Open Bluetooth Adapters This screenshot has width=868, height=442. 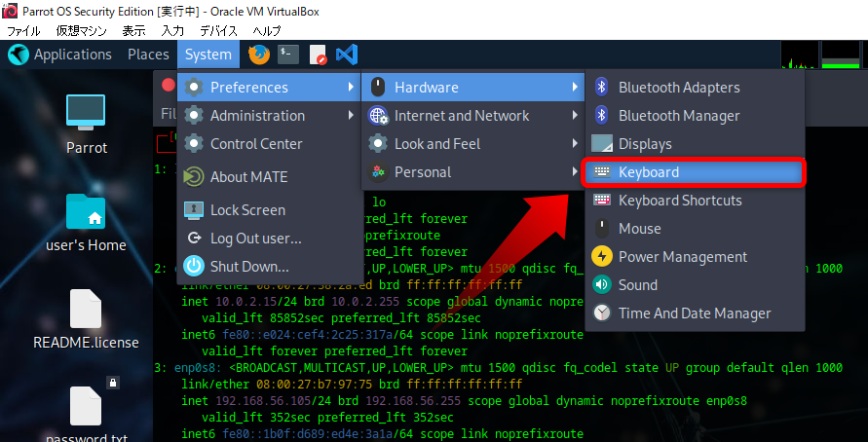click(x=695, y=87)
